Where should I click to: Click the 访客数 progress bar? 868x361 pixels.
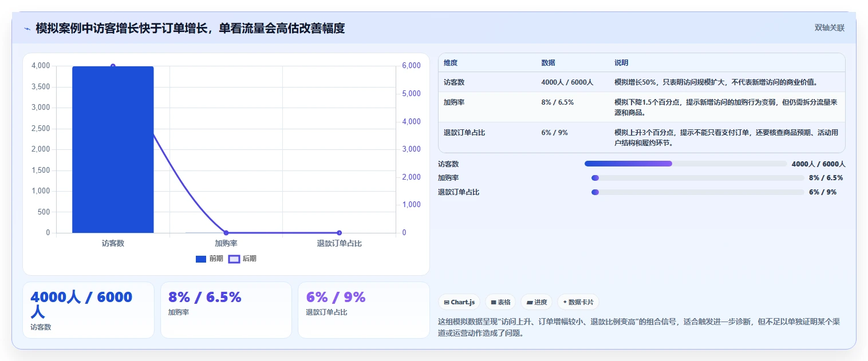coord(686,164)
